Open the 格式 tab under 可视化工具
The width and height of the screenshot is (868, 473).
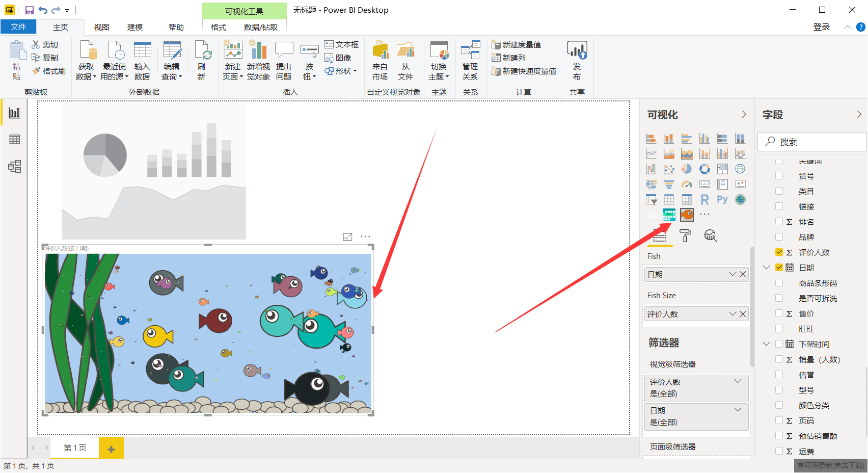click(x=218, y=27)
